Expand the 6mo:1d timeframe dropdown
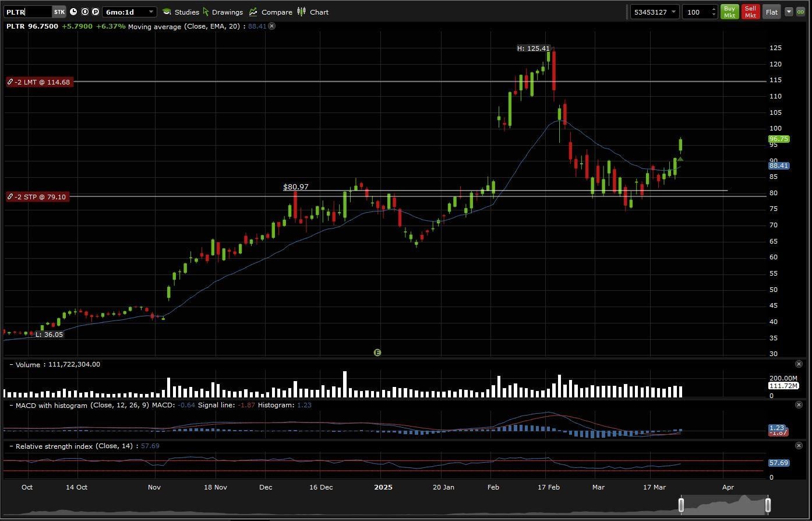812x521 pixels. (151, 12)
